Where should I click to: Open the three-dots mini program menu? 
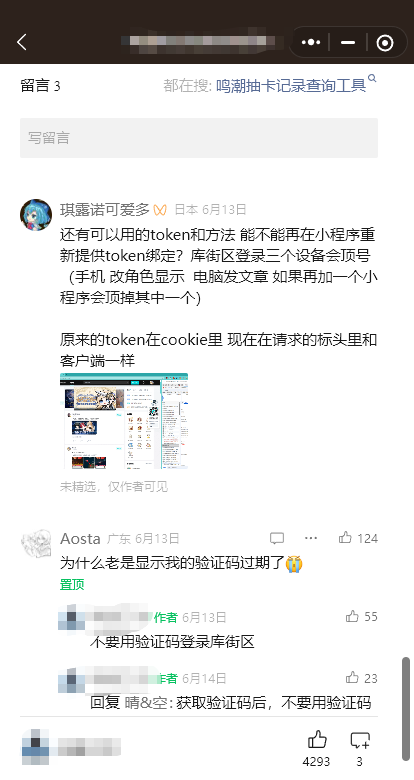311,43
